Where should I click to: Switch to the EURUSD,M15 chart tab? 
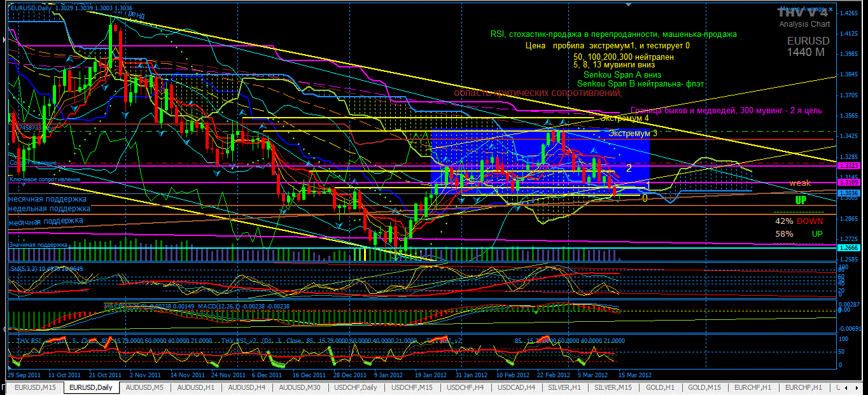(35, 387)
